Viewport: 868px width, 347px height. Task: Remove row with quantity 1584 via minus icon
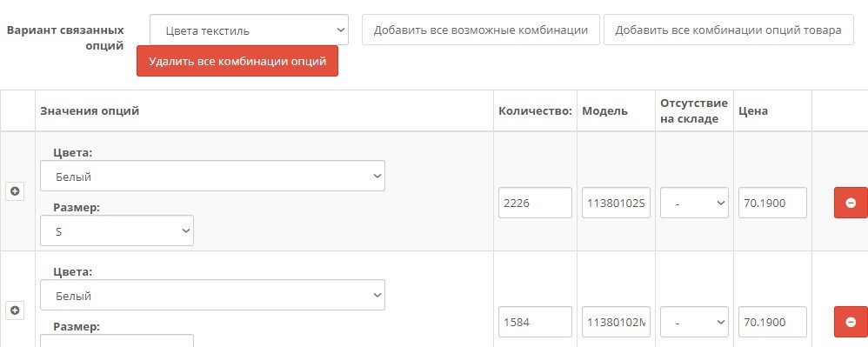coord(851,322)
